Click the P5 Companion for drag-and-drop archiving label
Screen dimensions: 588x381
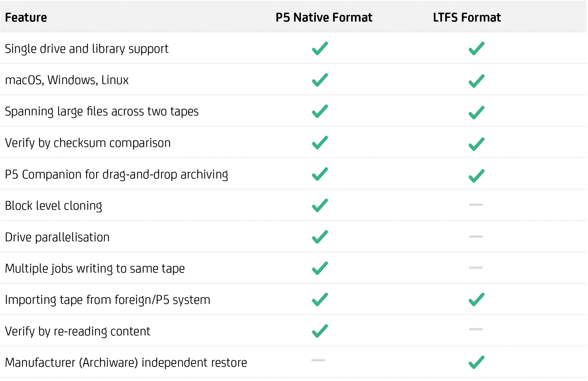(x=116, y=174)
